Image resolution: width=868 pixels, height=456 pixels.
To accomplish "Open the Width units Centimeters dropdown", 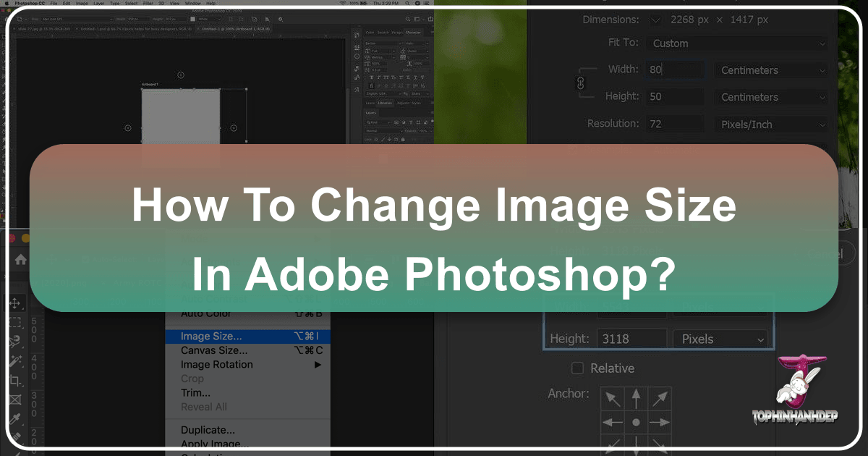I will (770, 70).
